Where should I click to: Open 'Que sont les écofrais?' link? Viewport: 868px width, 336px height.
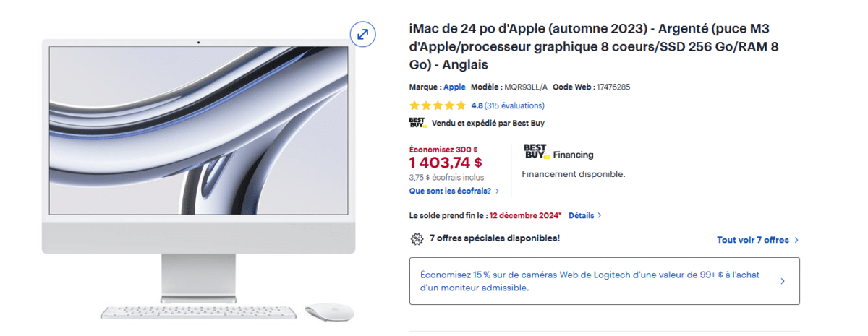pyautogui.click(x=450, y=191)
